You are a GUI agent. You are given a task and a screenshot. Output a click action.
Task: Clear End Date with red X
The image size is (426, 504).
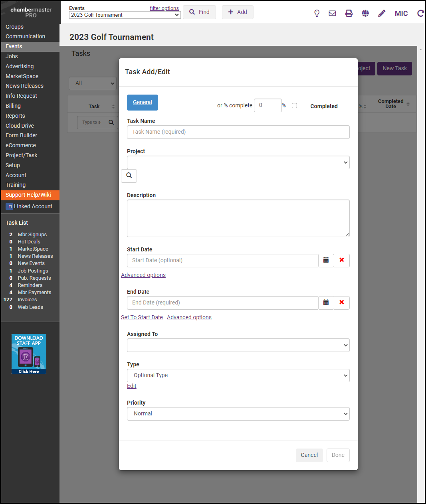(341, 302)
